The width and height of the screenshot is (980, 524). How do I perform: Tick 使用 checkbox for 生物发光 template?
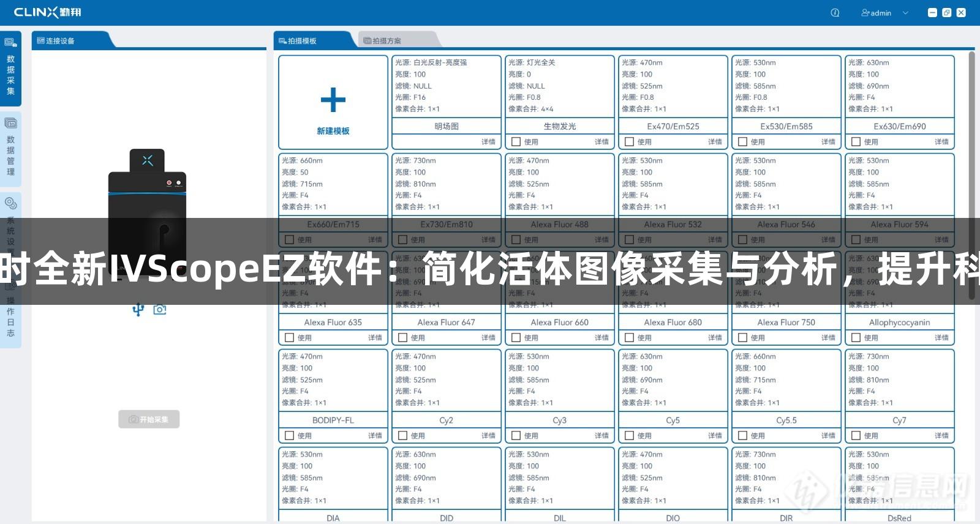point(516,141)
